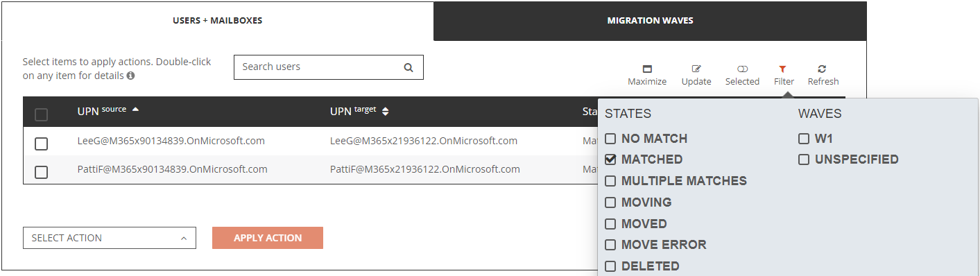
Task: Check the Deleted state filter
Action: tap(610, 266)
